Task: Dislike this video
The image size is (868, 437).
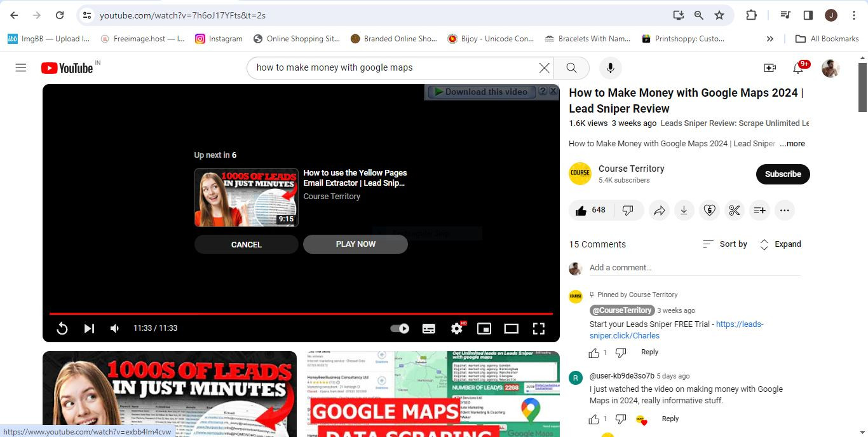Action: tap(628, 211)
